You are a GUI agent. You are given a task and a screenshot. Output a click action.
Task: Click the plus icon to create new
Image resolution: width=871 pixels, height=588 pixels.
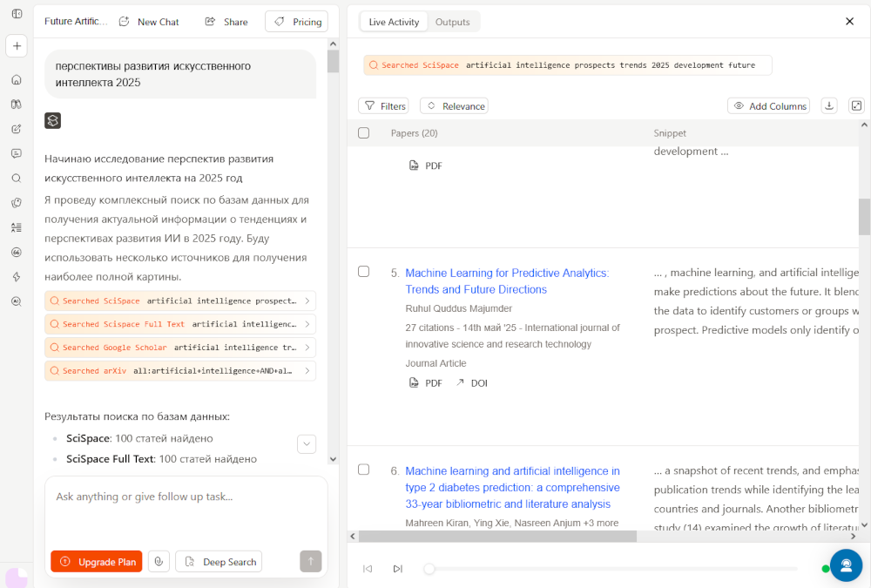point(17,46)
